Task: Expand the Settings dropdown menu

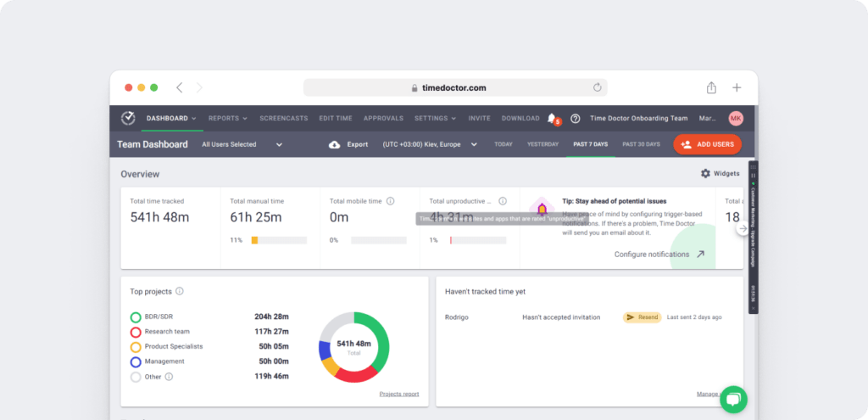Action: [435, 119]
